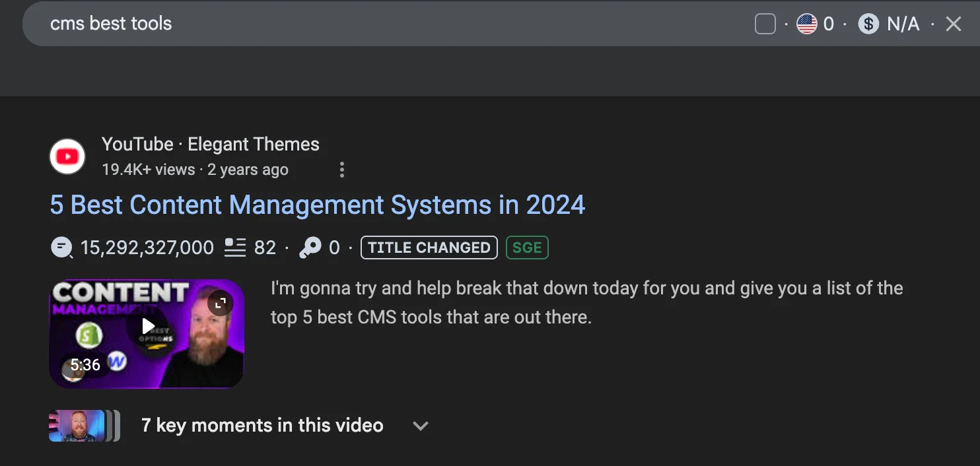Click the red YouTube favicon
The width and height of the screenshot is (980, 466).
[67, 156]
